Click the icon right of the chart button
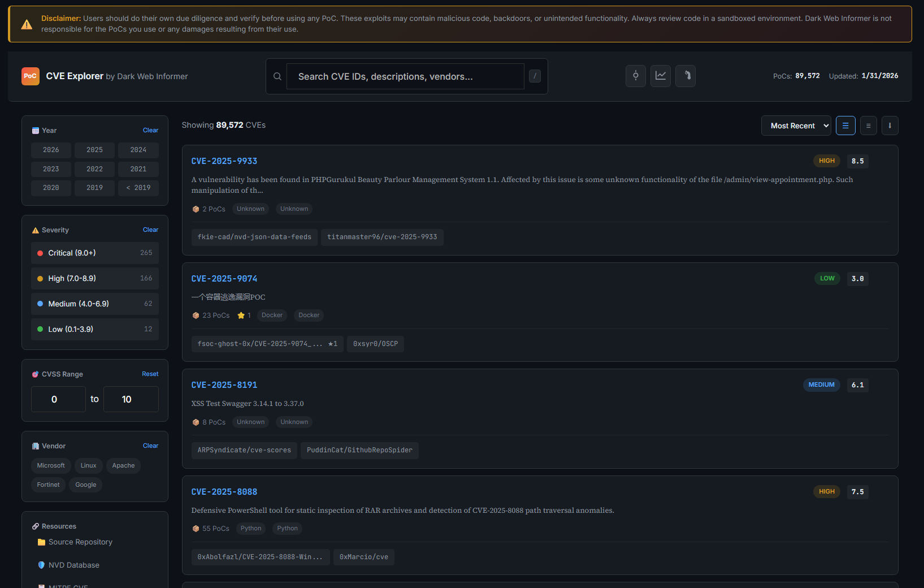The width and height of the screenshot is (924, 588). click(x=686, y=76)
